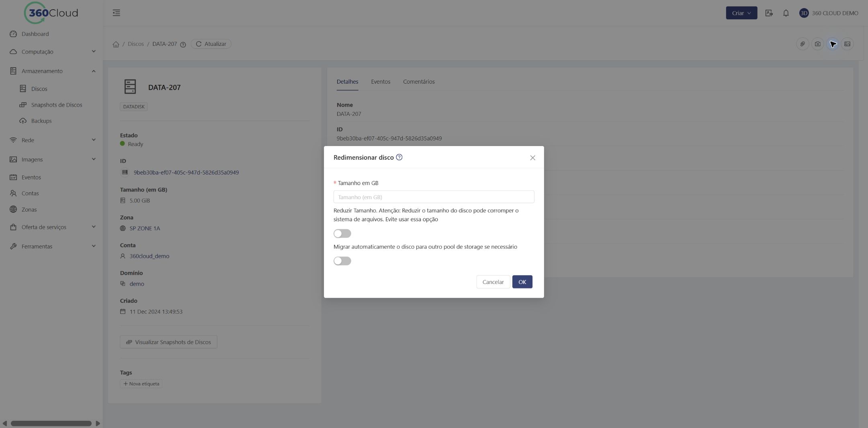
Task: Expand the Ferramentas menu
Action: click(x=51, y=246)
